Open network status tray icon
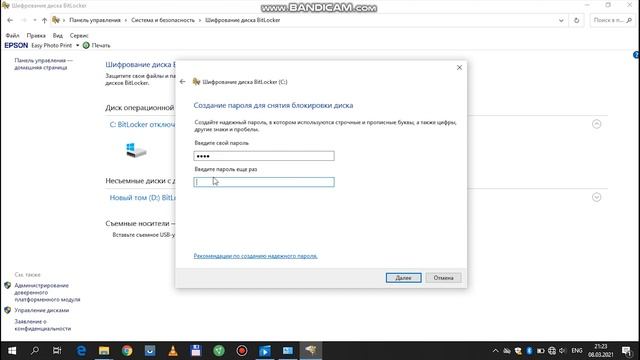Viewport: 640px width, 360px height. click(552, 351)
